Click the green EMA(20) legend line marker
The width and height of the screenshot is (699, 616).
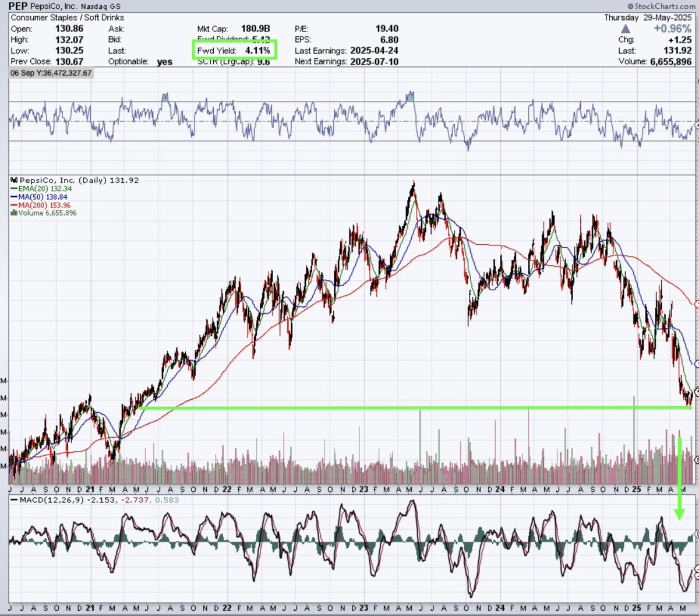click(x=13, y=189)
